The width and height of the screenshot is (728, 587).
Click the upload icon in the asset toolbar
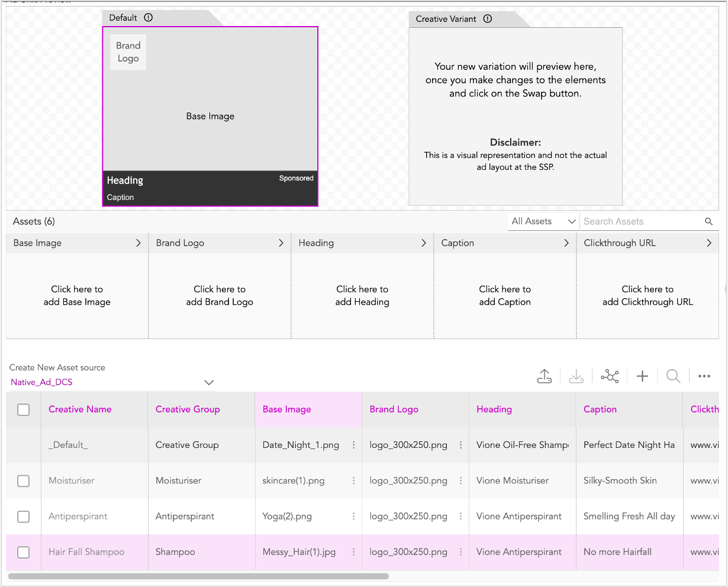pyautogui.click(x=545, y=376)
